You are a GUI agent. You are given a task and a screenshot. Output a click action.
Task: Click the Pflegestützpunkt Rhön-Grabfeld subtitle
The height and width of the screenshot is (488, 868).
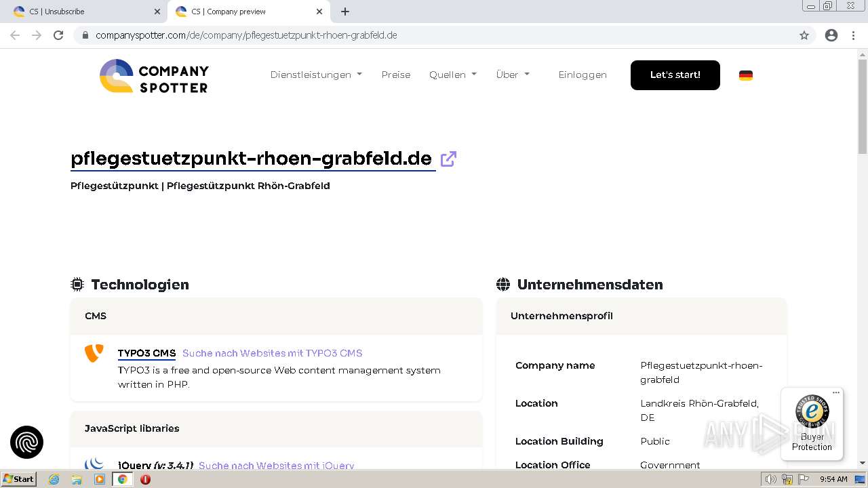pyautogui.click(x=200, y=186)
